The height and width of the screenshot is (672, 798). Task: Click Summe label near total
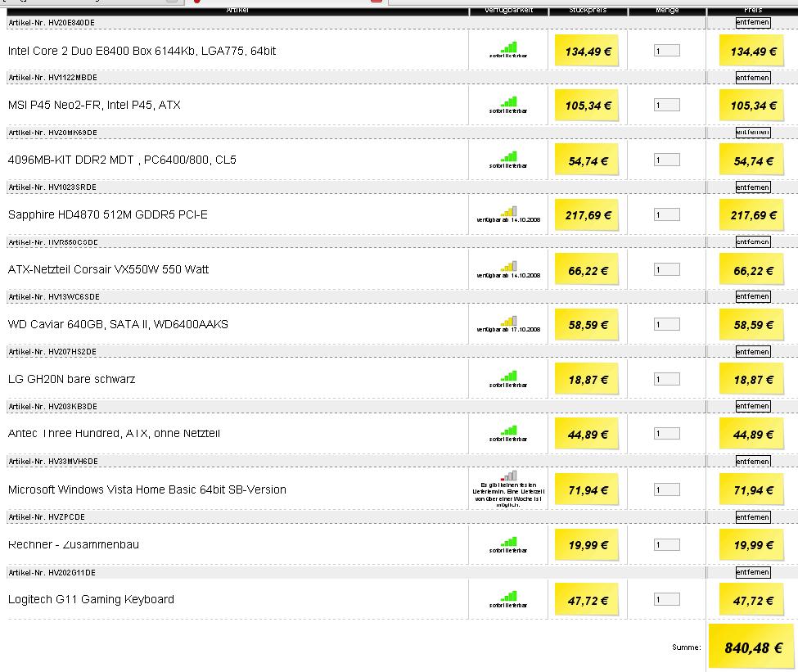pyautogui.click(x=686, y=647)
